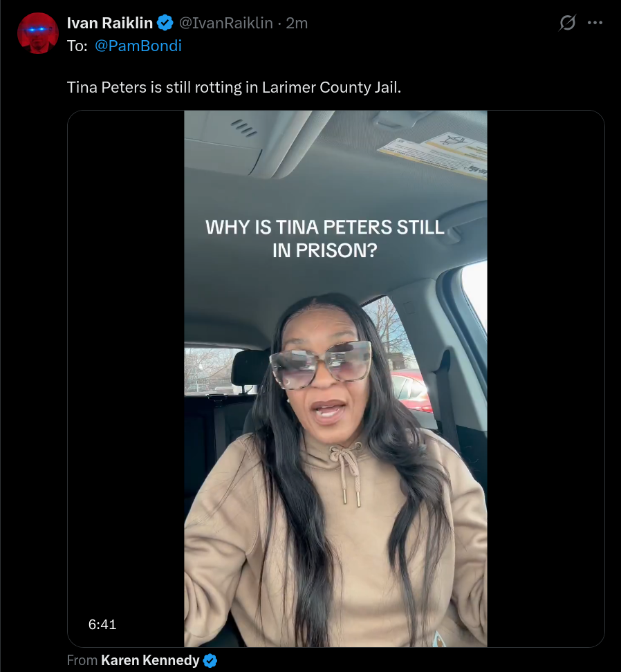The width and height of the screenshot is (621, 672).
Task: Click the Ivan Raiklin display name
Action: click(110, 23)
